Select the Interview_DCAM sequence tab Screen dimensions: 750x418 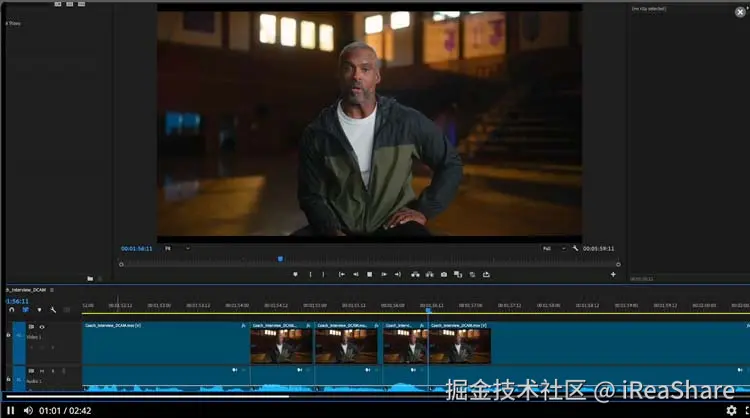pyautogui.click(x=26, y=290)
